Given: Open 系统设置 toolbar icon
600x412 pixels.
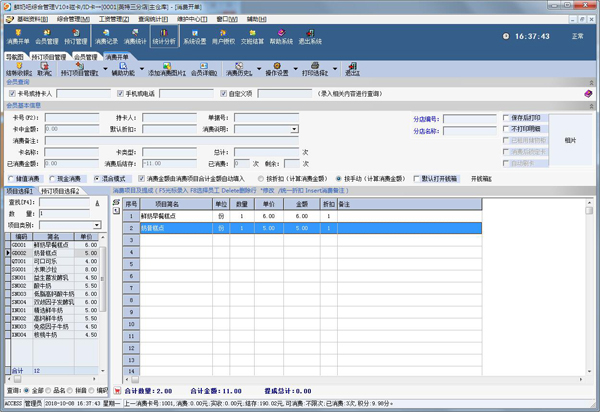Looking at the screenshot, I should click(194, 36).
